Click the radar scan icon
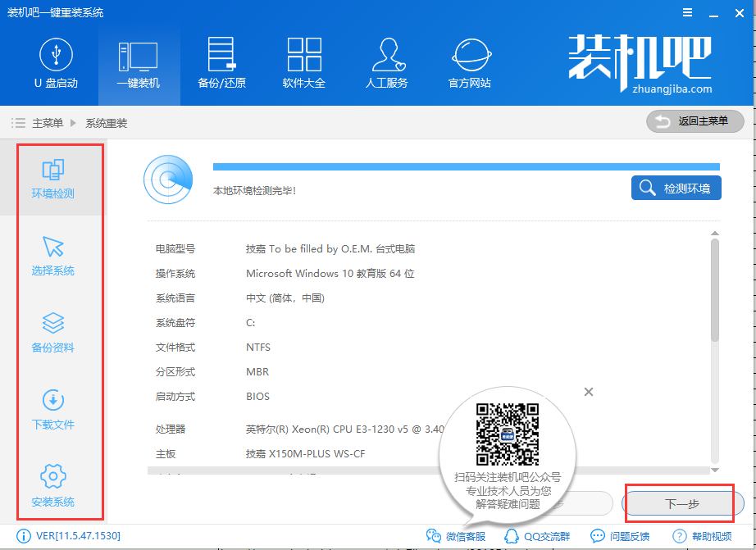Viewport: 756px width, 550px height. pyautogui.click(x=168, y=180)
